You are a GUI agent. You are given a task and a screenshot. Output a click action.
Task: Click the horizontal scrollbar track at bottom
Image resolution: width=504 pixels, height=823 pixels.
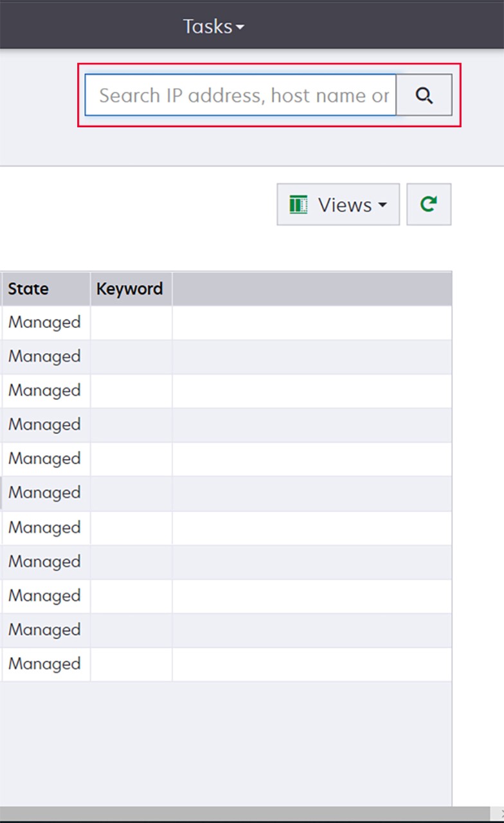[x=244, y=813]
